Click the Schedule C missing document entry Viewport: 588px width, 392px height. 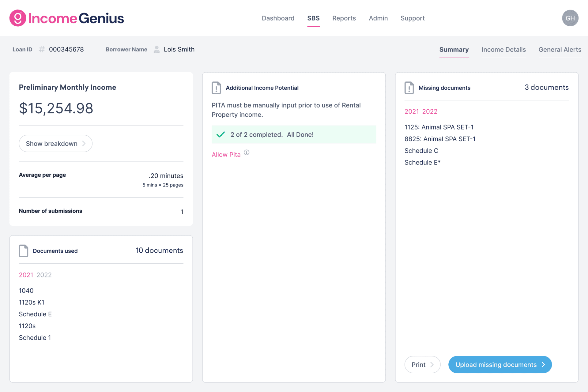tap(421, 151)
